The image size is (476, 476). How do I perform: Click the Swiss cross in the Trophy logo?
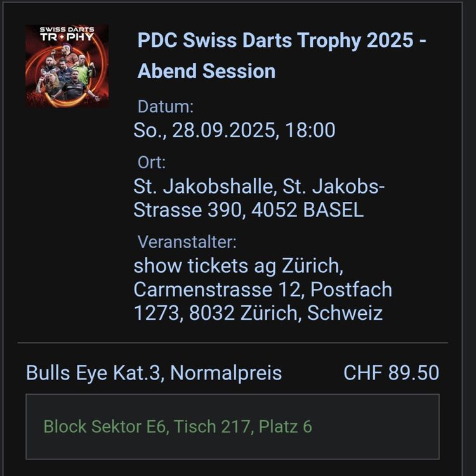pyautogui.click(x=62, y=37)
